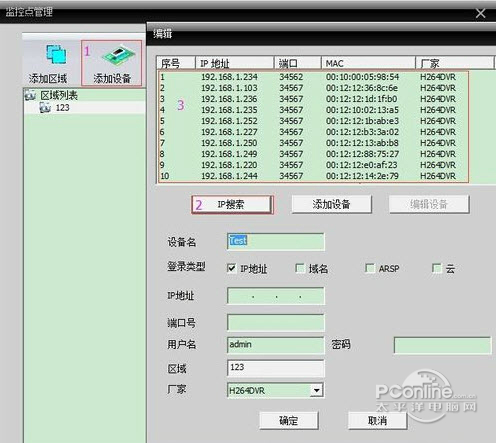Toggle the IP地址 login type checkbox

click(x=231, y=268)
